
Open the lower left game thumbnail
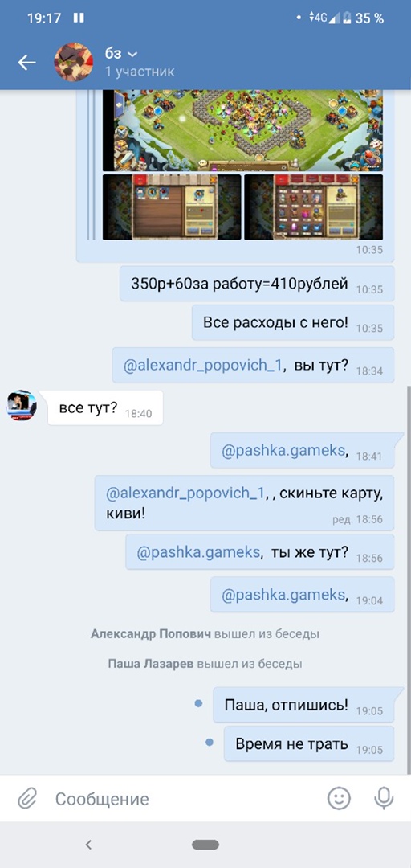pos(172,207)
